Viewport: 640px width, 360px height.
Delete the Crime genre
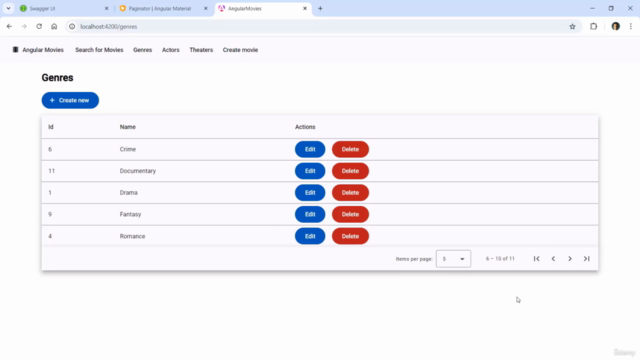[350, 149]
